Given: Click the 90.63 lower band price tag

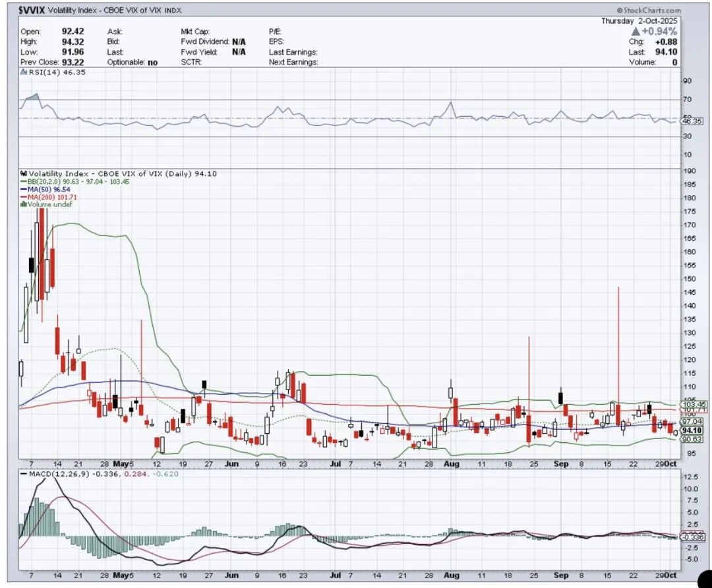Looking at the screenshot, I should pos(692,439).
